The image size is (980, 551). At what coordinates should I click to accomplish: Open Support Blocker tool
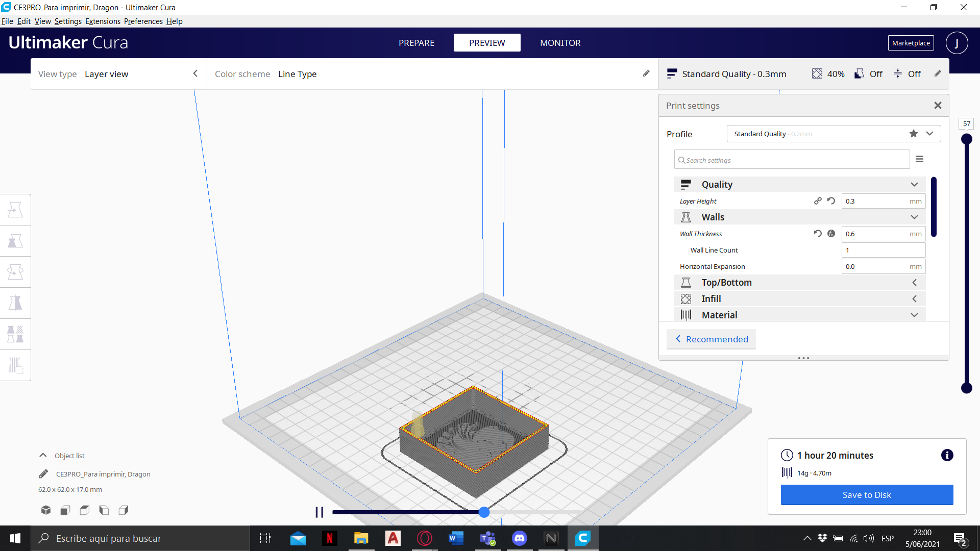pyautogui.click(x=15, y=365)
